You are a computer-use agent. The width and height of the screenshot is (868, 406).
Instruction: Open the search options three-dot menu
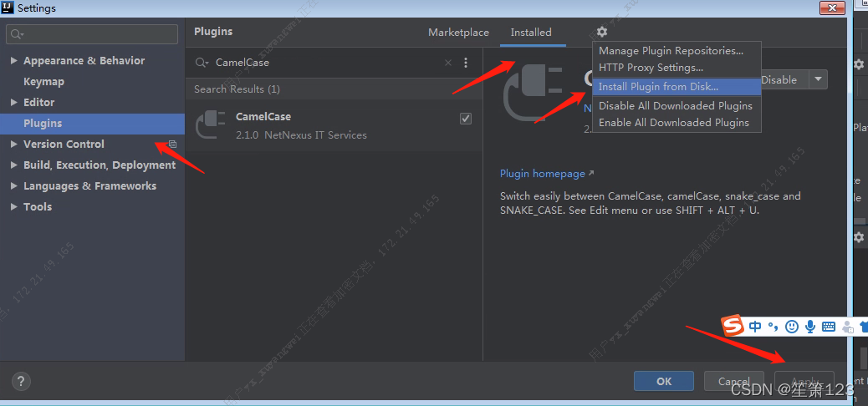pos(466,63)
